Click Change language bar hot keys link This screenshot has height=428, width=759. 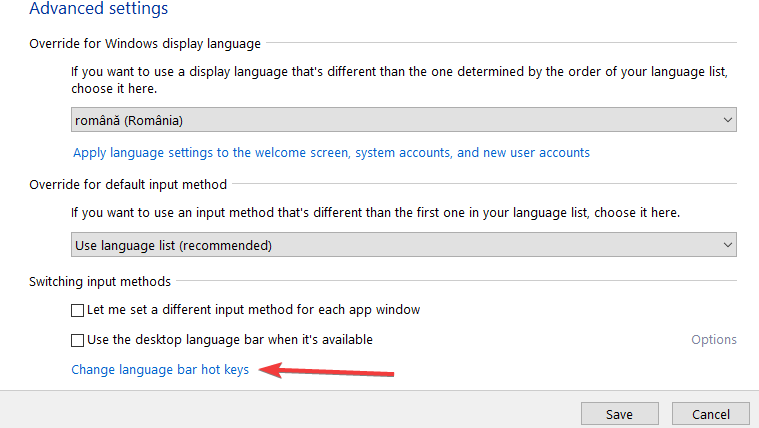click(x=160, y=369)
